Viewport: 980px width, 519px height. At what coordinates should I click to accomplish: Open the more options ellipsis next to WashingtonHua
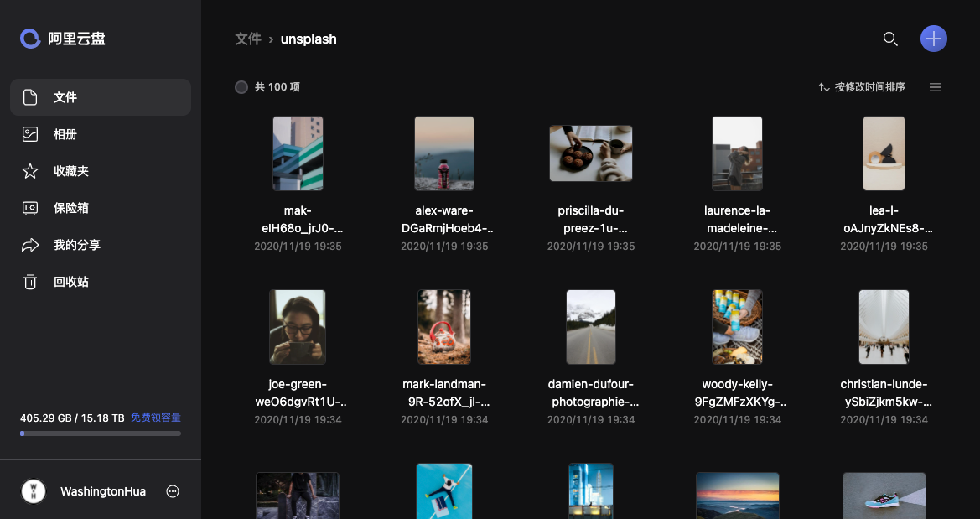pyautogui.click(x=174, y=491)
